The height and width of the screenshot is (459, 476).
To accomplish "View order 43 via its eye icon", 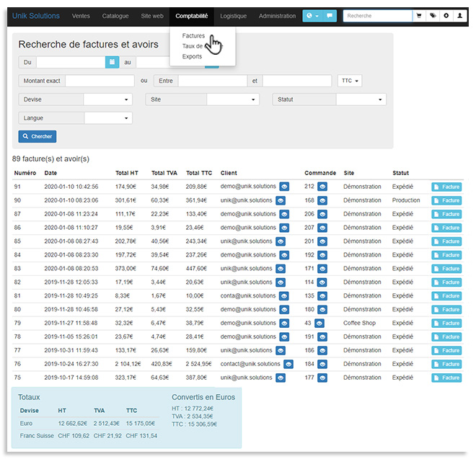I will point(319,323).
